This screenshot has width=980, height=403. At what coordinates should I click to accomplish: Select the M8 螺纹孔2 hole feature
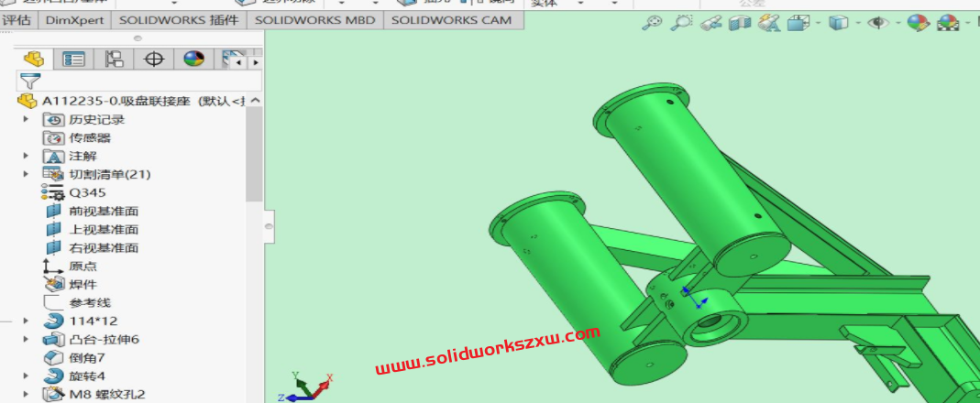tap(107, 394)
